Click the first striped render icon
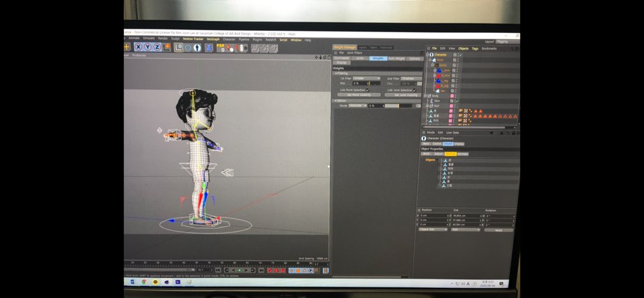Viewport: 644px width, 298px height. coord(255,48)
